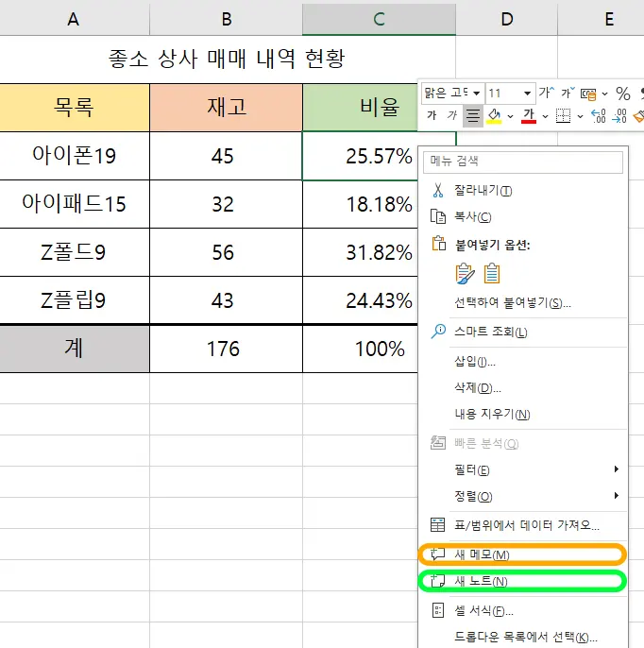
Task: Toggle italic in the mini toolbar
Action: 452,115
